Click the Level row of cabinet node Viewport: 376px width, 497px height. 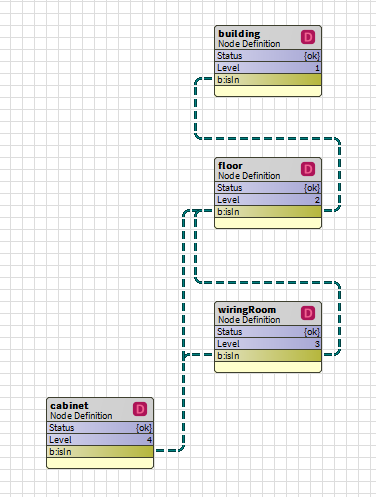[x=100, y=440]
